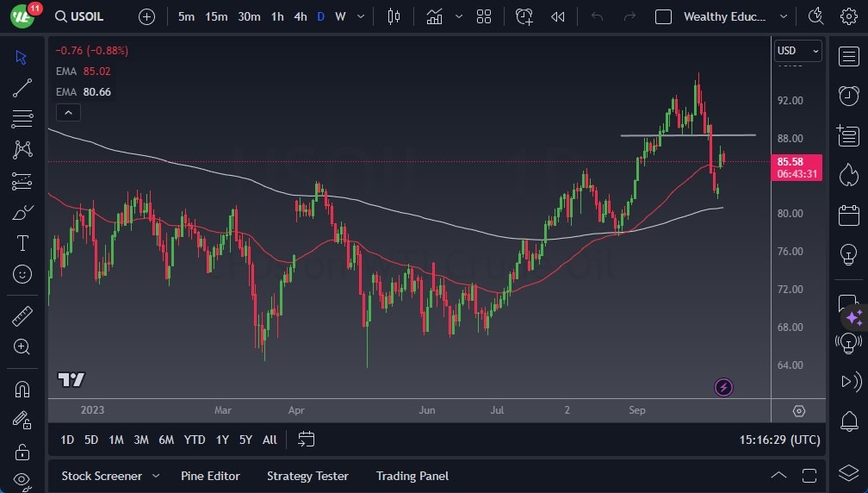The image size is (868, 493).
Task: Open the chart Settings gear icon
Action: tap(848, 16)
